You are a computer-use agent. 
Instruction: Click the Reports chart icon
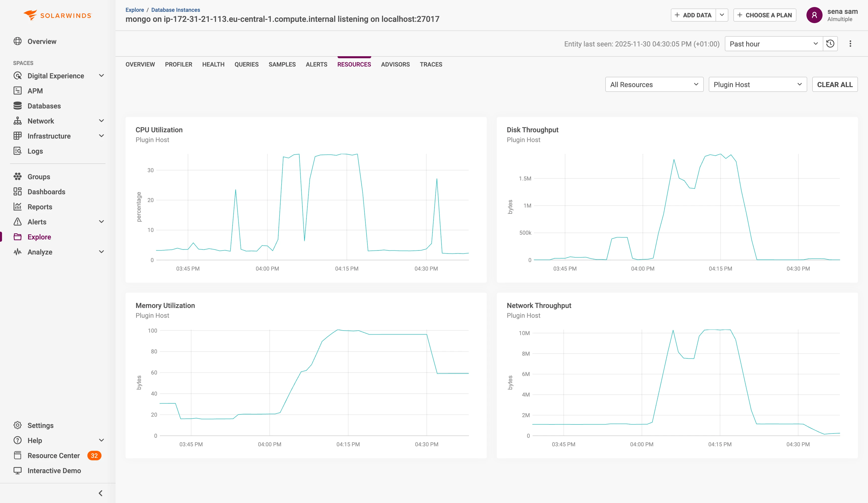pyautogui.click(x=18, y=207)
